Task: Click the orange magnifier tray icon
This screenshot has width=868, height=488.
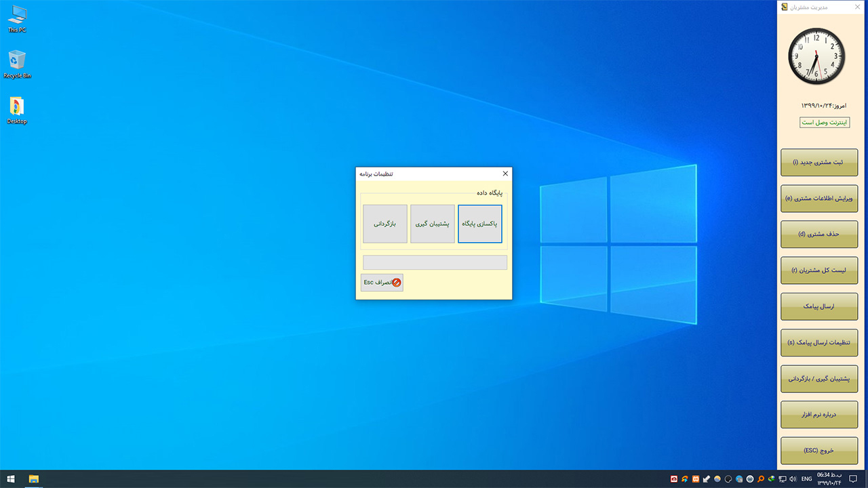Action: coord(761,479)
